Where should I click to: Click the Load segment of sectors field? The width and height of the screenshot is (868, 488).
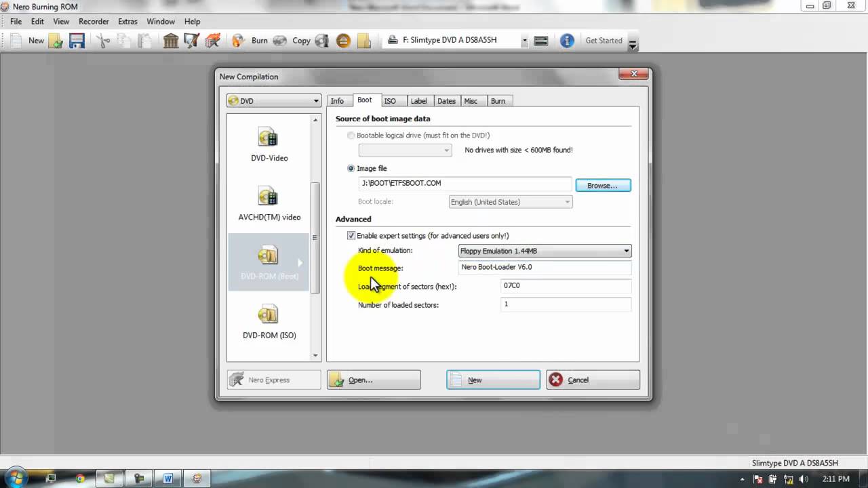(x=566, y=286)
